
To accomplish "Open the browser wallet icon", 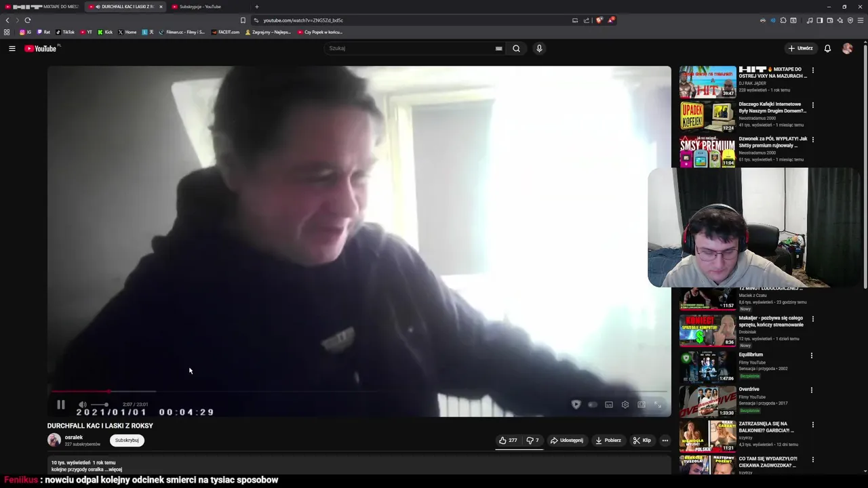I will coord(829,20).
